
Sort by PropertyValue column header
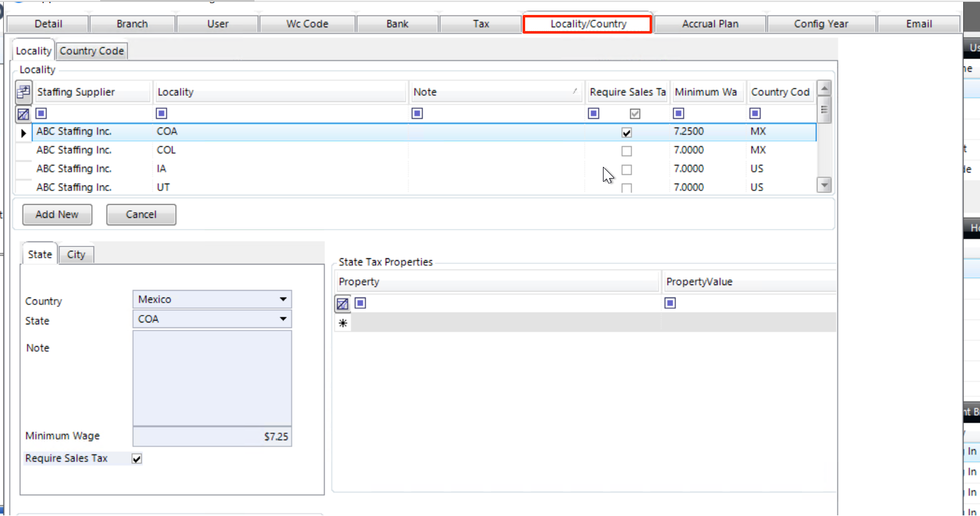(749, 281)
